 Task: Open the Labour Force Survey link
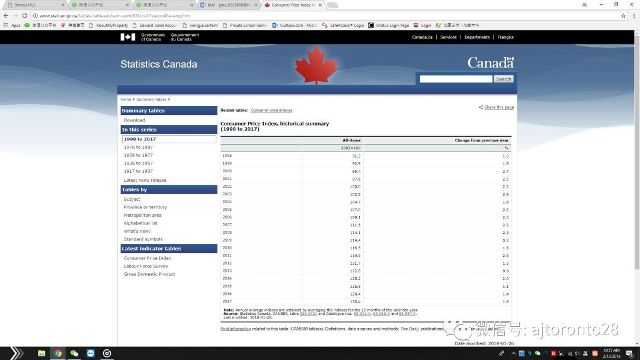coord(146,266)
